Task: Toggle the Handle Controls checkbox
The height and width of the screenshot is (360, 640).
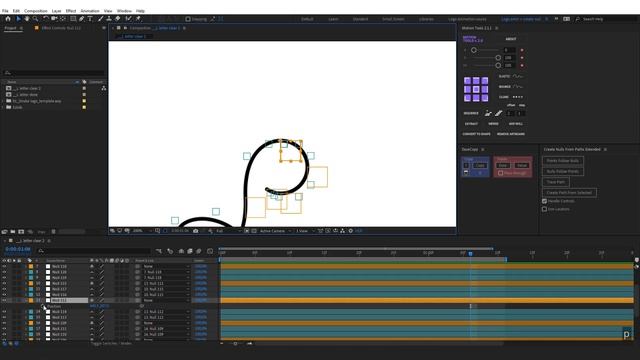Action: pyautogui.click(x=544, y=201)
